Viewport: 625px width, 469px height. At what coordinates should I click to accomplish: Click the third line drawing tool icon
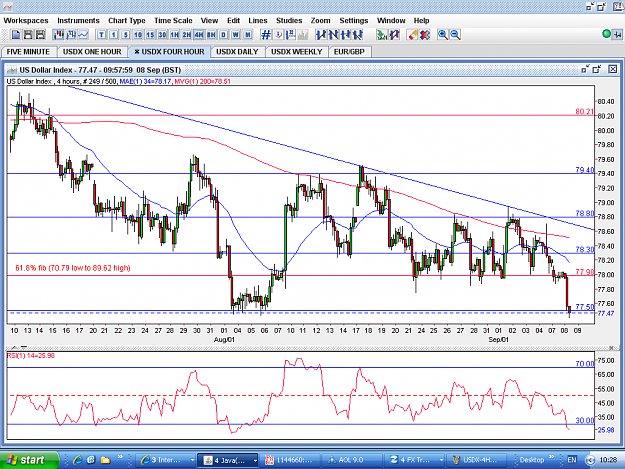click(x=346, y=35)
